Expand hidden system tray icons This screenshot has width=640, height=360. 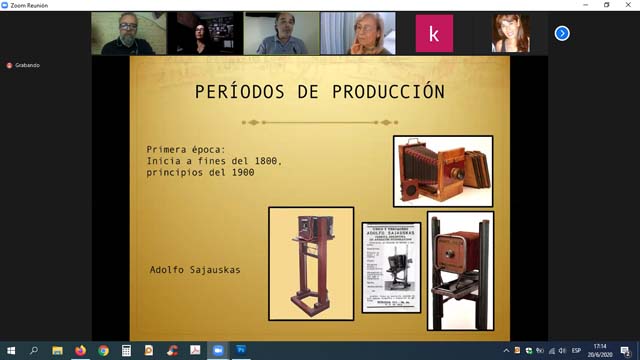pos(506,351)
